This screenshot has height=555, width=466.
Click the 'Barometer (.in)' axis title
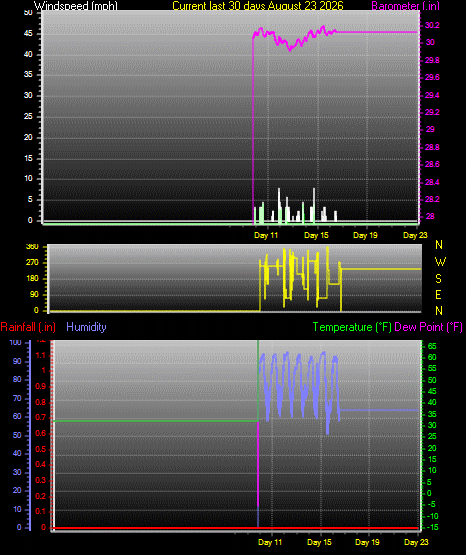point(405,6)
